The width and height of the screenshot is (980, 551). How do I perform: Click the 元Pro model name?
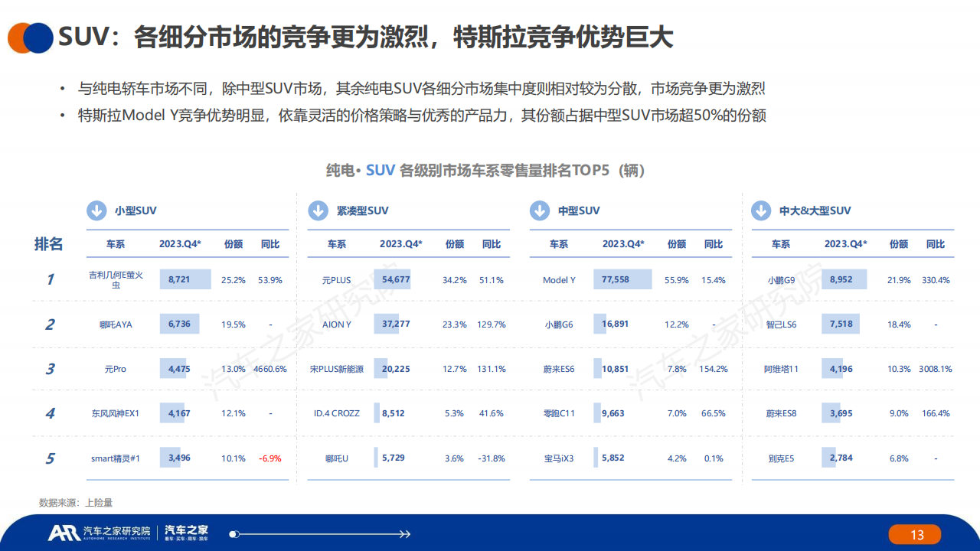click(116, 369)
